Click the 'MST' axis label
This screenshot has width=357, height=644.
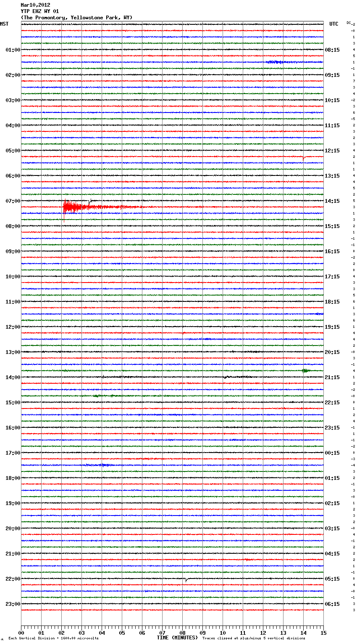[4, 24]
